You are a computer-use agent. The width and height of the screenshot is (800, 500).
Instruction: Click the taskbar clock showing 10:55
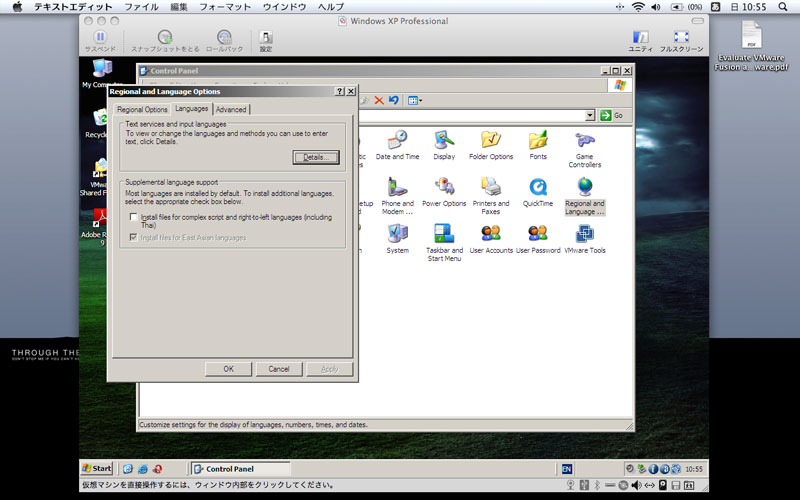[x=694, y=469]
